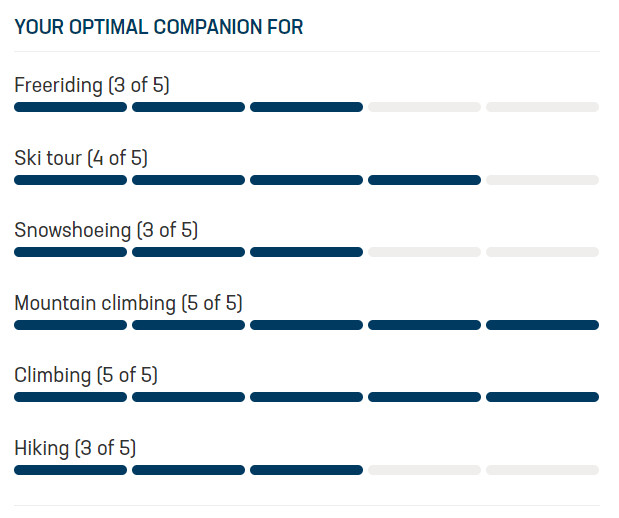619x518 pixels.
Task: Click the second filled Hiking segment
Action: [188, 470]
